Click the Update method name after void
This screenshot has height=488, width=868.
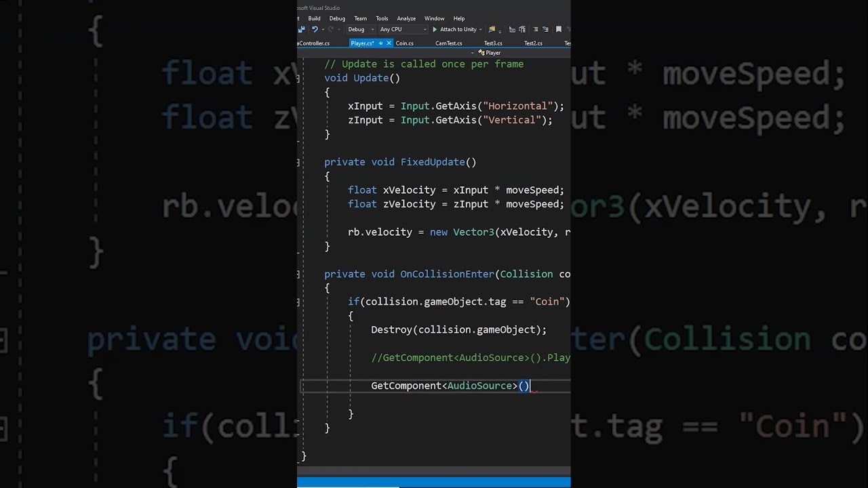[x=371, y=78]
